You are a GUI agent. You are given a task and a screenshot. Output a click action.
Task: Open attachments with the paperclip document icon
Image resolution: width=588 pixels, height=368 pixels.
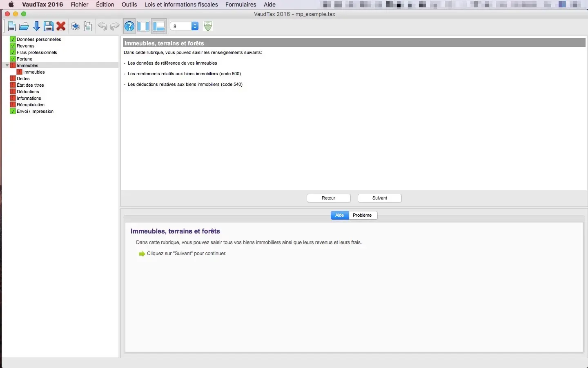point(88,27)
